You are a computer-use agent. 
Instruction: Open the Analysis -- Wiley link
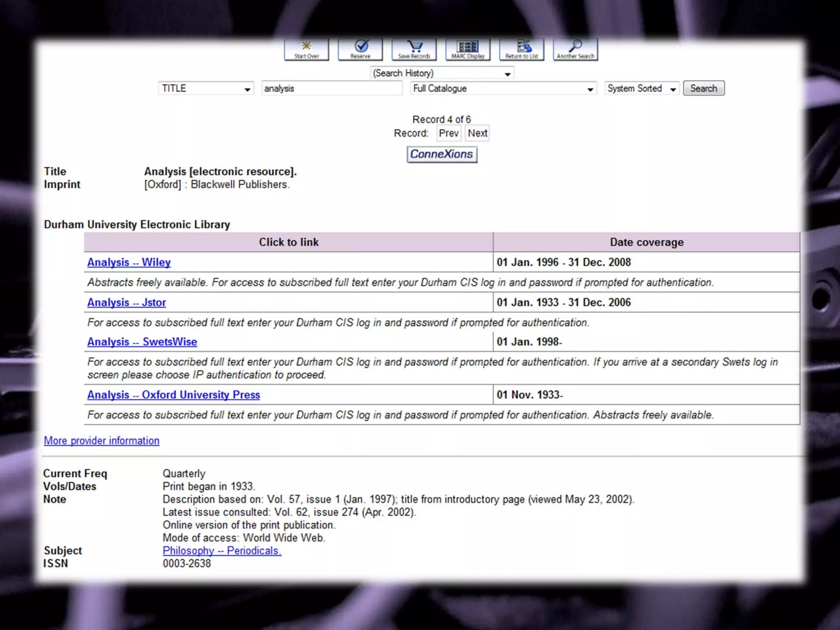coord(129,262)
